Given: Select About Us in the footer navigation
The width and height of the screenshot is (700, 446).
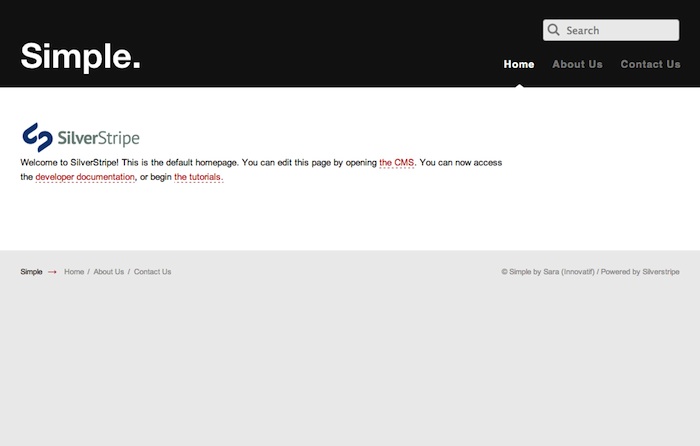Looking at the screenshot, I should click(x=109, y=272).
